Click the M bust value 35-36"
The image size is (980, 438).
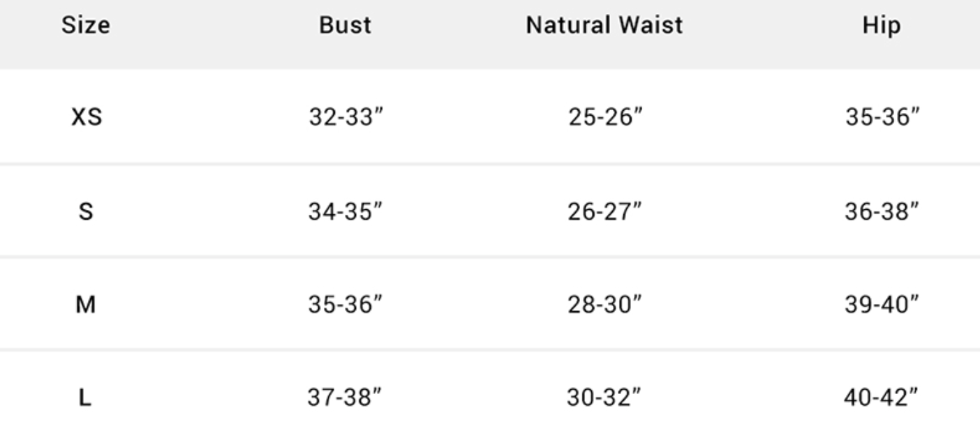(346, 305)
